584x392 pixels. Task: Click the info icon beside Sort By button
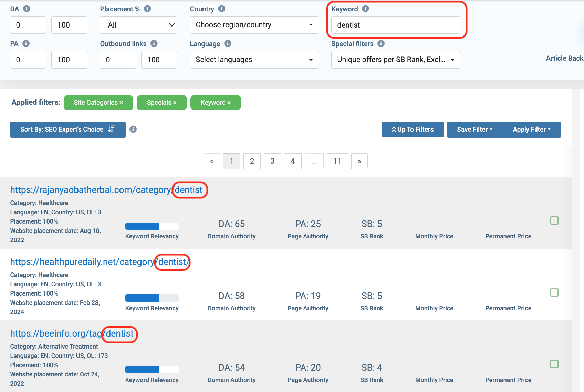[x=133, y=129]
